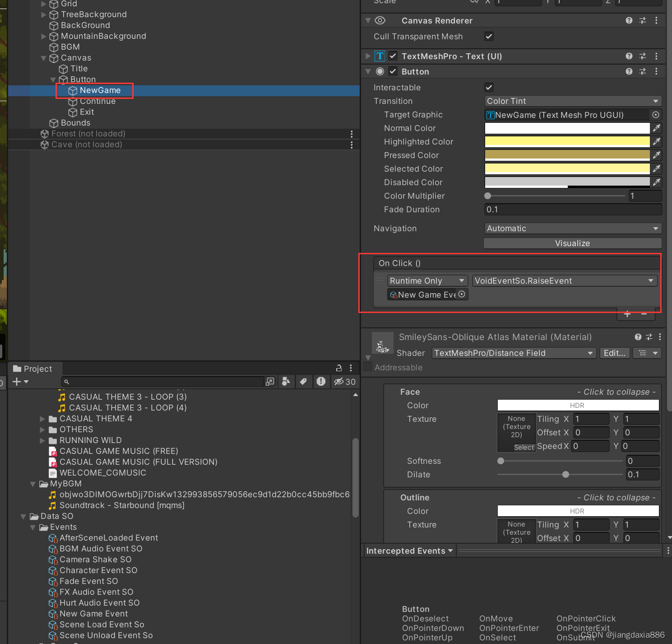Open New Game Event object picker
672x644 pixels.
[x=462, y=294]
